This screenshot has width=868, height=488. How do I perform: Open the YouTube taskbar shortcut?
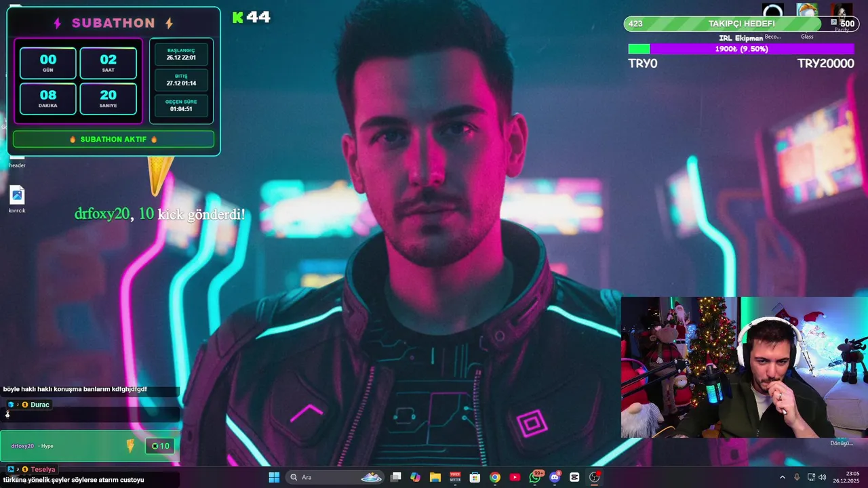point(515,477)
